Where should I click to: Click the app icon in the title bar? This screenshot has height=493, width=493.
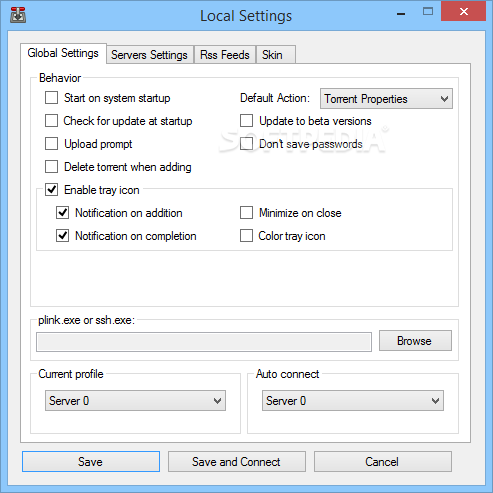tap(18, 15)
